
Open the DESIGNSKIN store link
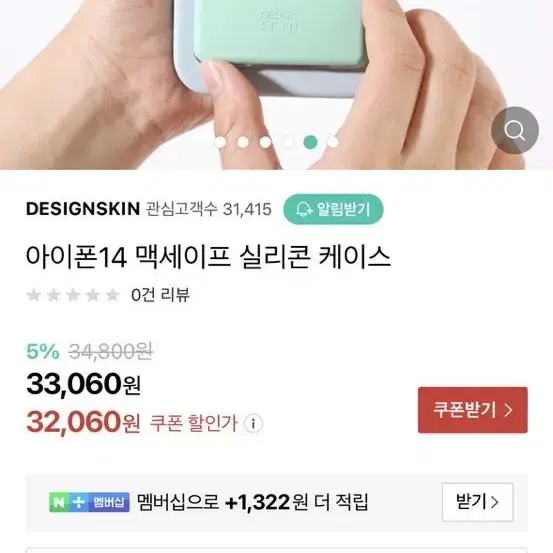pyautogui.click(x=83, y=209)
